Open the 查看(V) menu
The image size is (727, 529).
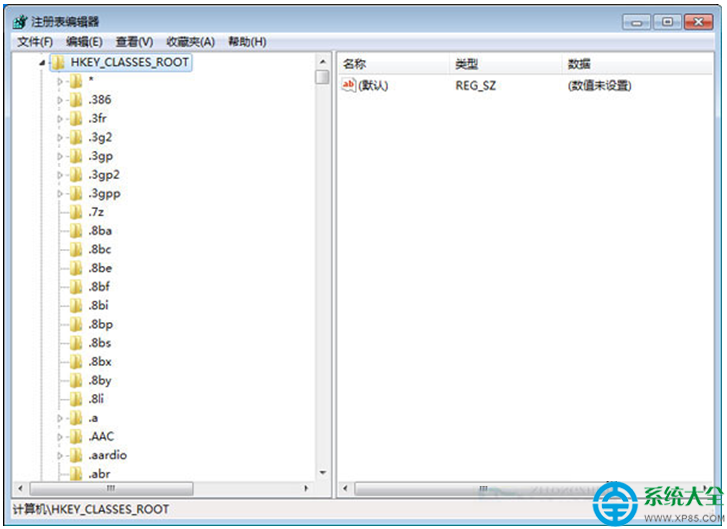click(134, 42)
